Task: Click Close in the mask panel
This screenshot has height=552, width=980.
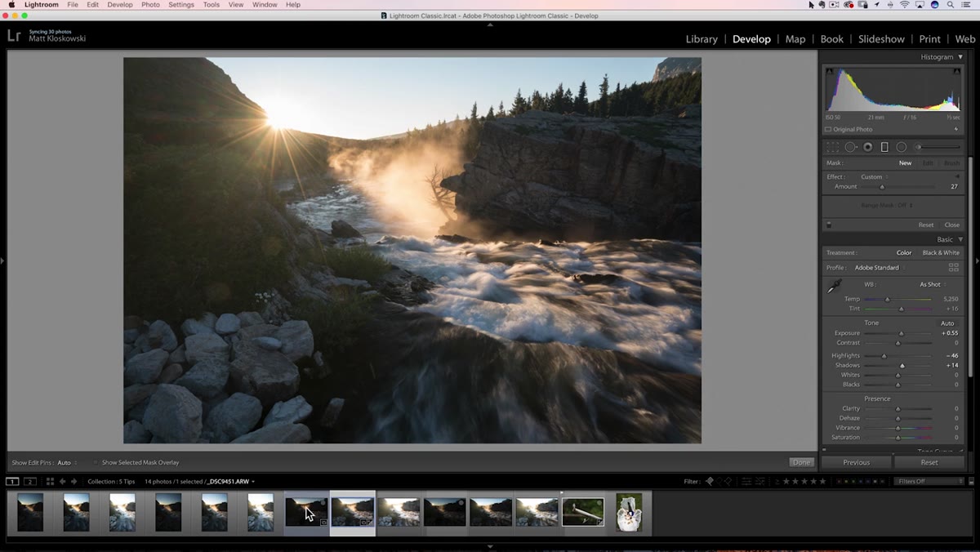Action: [x=951, y=225]
